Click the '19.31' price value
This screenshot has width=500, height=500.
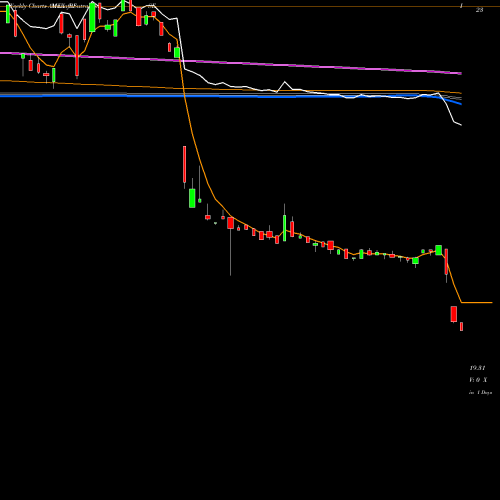477,368
